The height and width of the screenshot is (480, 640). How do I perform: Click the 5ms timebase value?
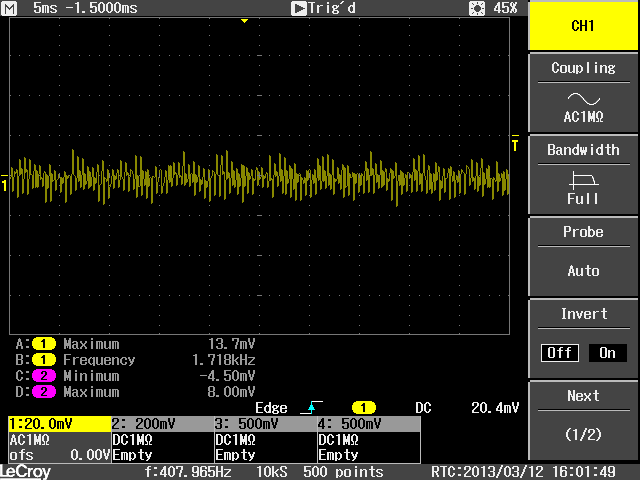coord(45,8)
